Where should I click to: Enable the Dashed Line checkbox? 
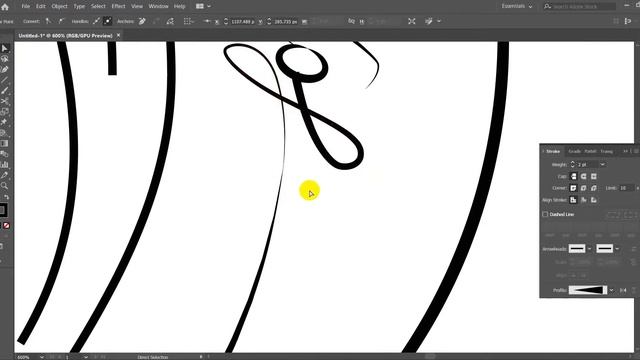(545, 214)
